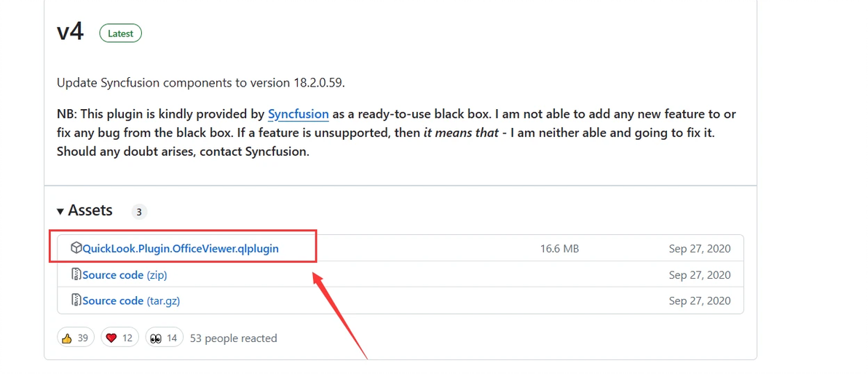Click the date on the qlplugin row

pos(699,248)
